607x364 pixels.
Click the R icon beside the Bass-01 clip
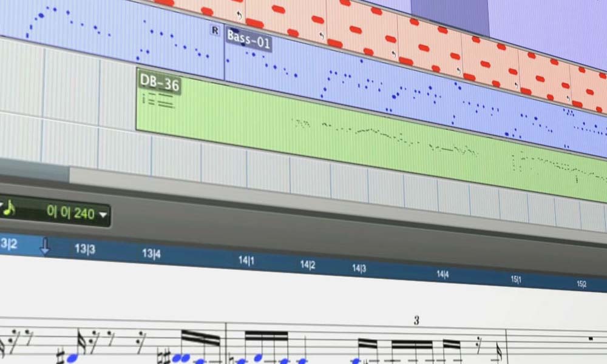215,30
